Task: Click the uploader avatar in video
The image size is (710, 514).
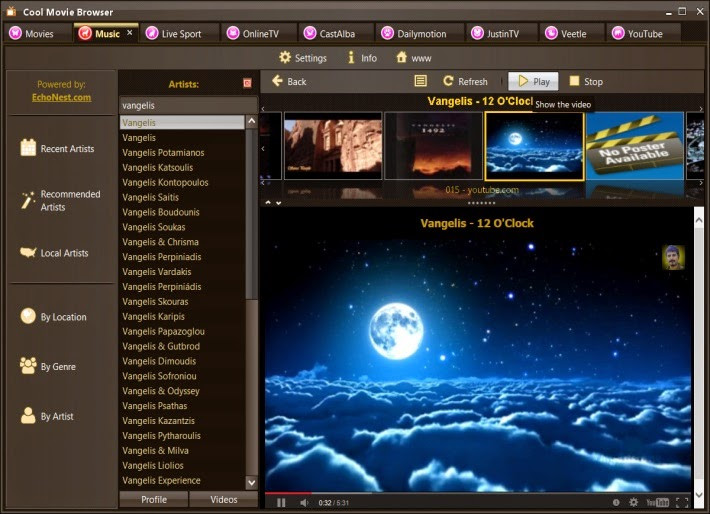Action: coord(673,257)
